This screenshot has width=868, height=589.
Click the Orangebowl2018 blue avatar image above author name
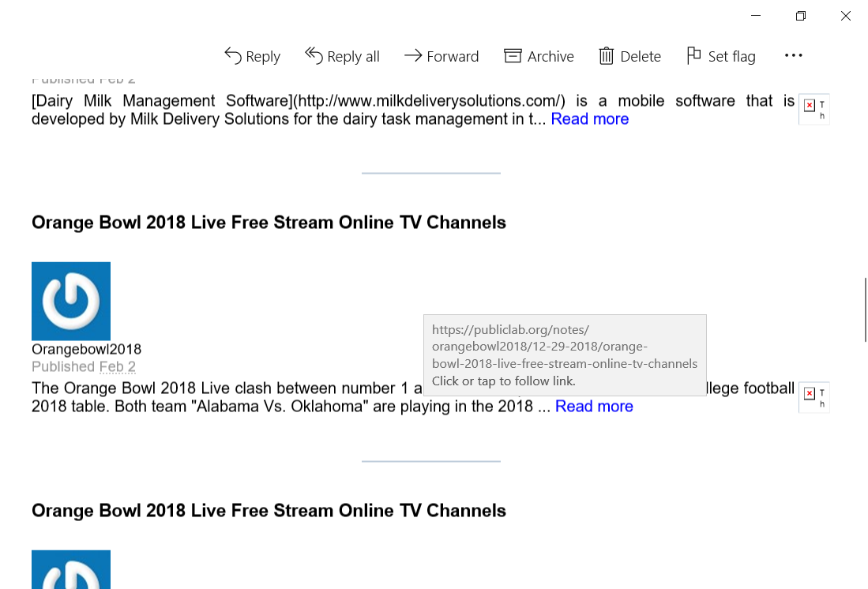(x=71, y=301)
